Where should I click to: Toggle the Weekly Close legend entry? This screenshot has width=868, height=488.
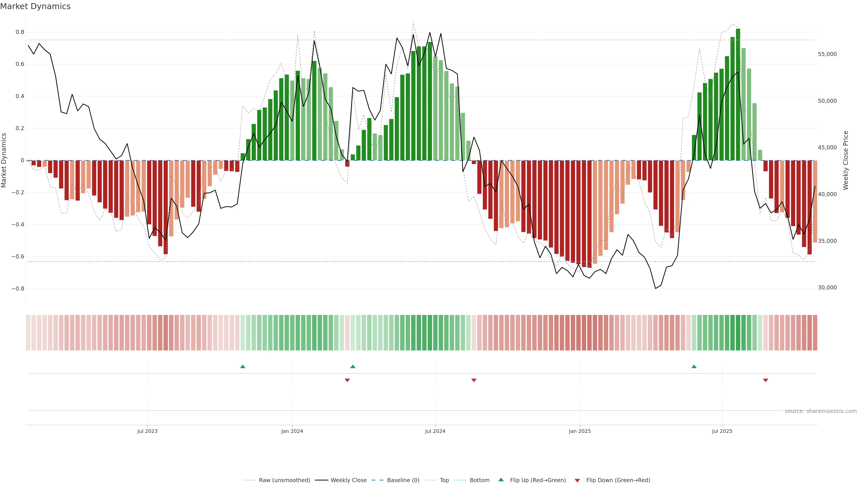(x=348, y=480)
